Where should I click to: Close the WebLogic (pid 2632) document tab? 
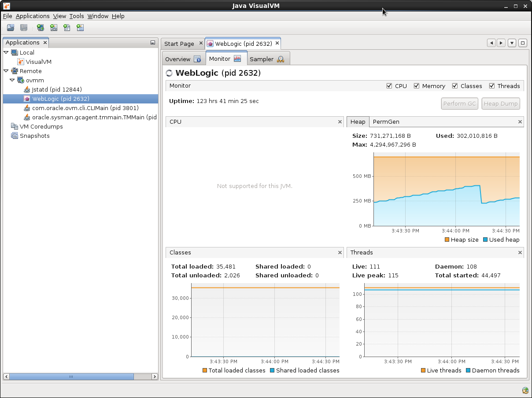[277, 43]
